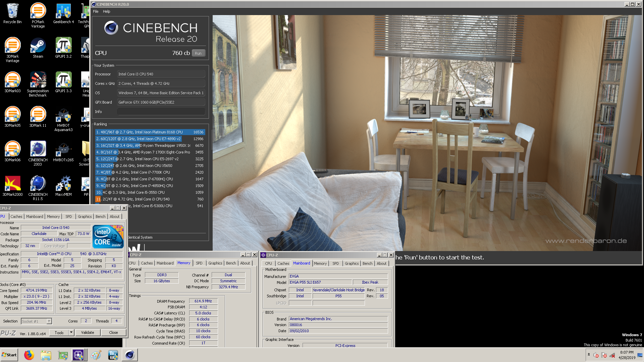Open Memory tab in right CPU-Z window

coord(320,263)
